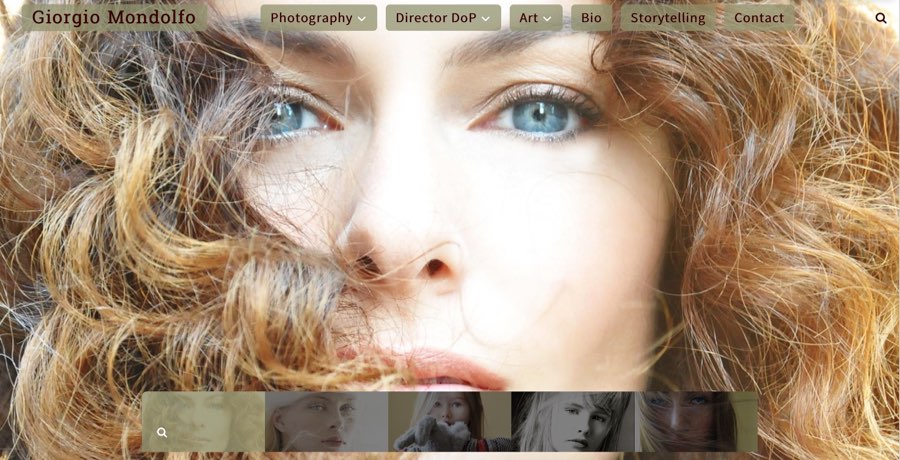The height and width of the screenshot is (460, 900).
Task: Go to the Contact page
Action: coord(759,18)
